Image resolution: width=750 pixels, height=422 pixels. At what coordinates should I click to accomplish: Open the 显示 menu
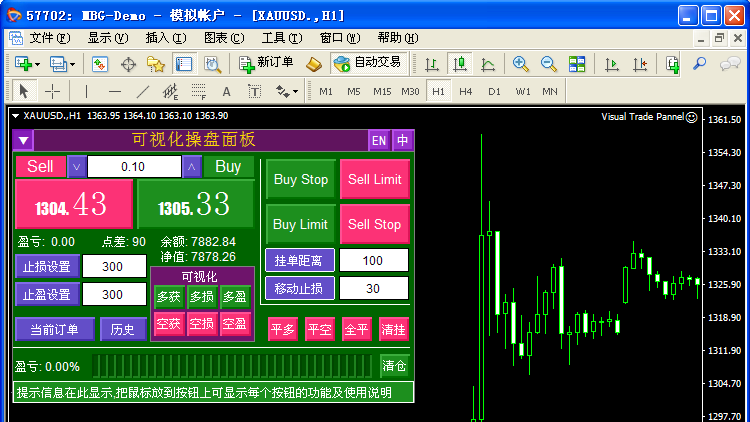pos(108,38)
